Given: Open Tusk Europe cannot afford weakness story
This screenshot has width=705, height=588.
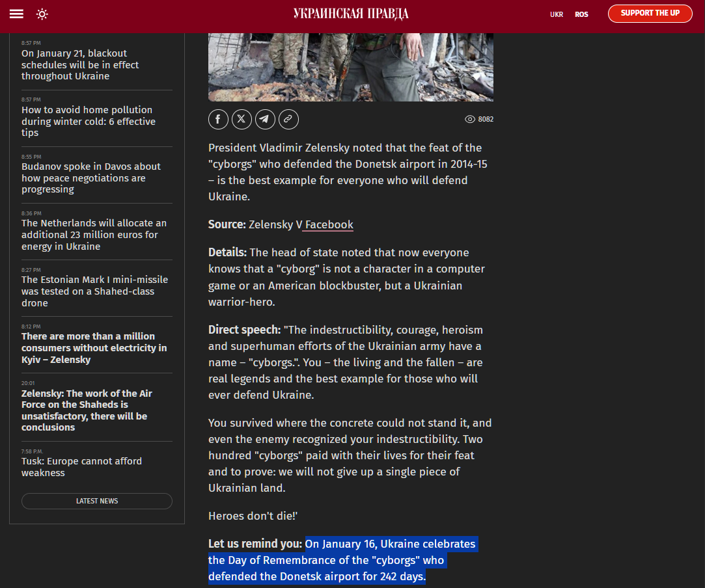Looking at the screenshot, I should tap(81, 467).
